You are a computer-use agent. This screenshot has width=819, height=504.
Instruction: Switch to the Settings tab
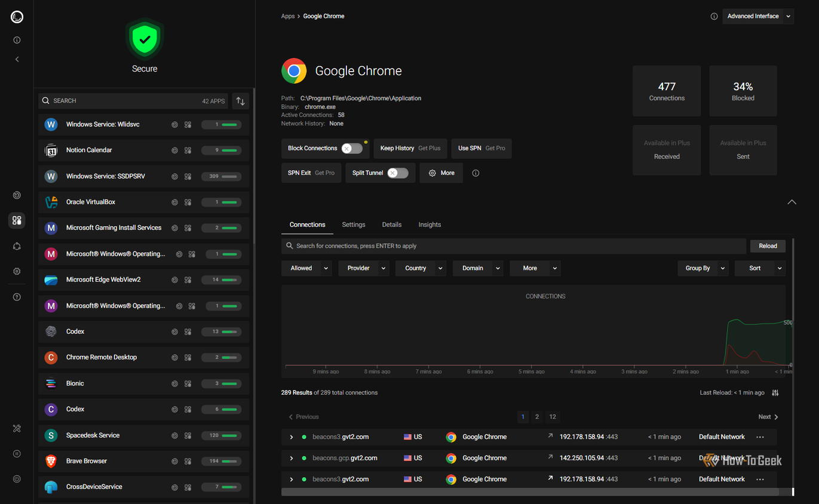point(354,225)
